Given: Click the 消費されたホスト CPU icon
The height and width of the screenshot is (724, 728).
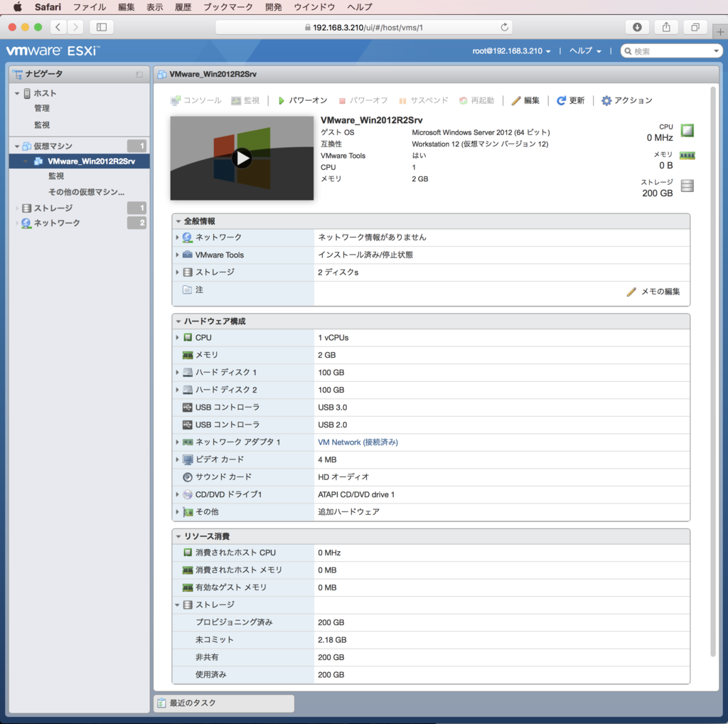Looking at the screenshot, I should pyautogui.click(x=188, y=553).
